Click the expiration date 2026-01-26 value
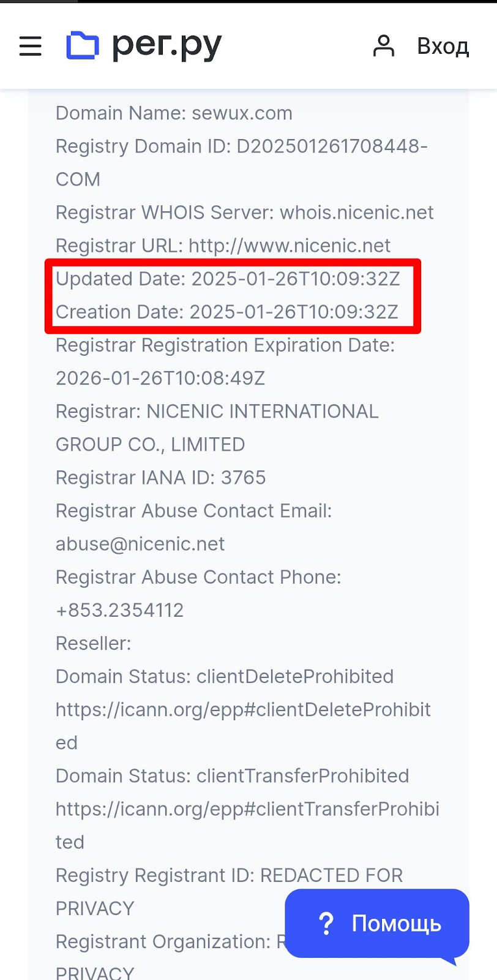The height and width of the screenshot is (980, 497). [160, 378]
